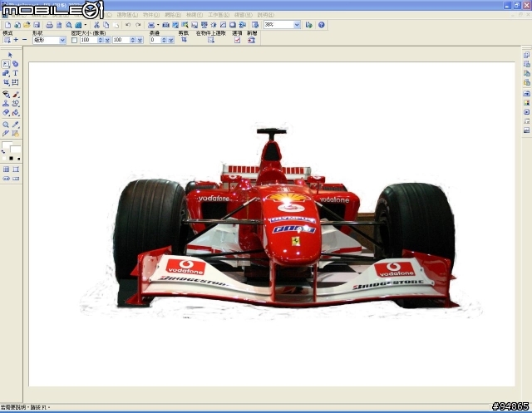Click inside the 柔邊 value field
Screen dimensions: 532x413
tap(155, 40)
